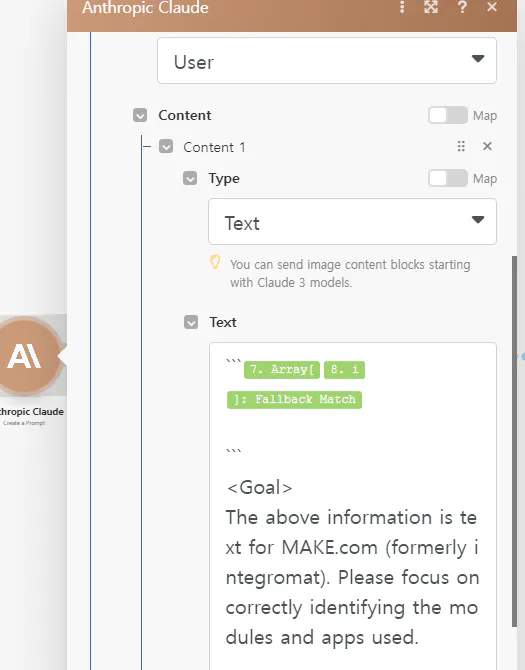Open the Text type dropdown
The image size is (525, 670).
352,221
